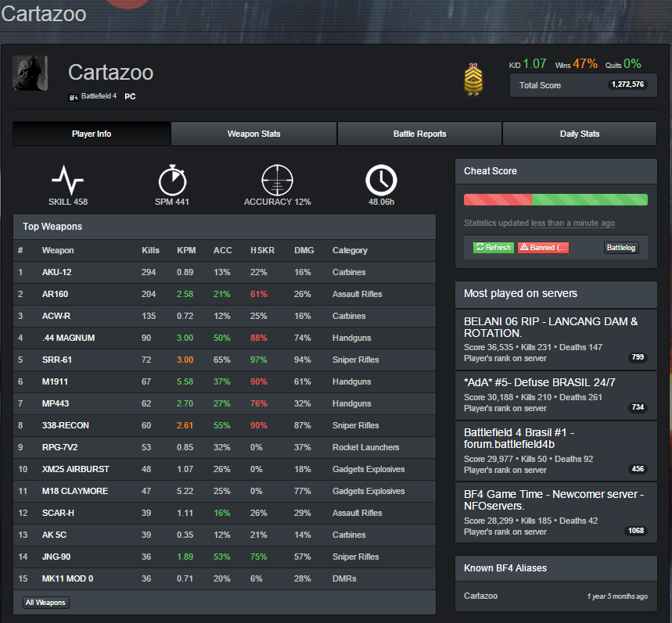Image resolution: width=672 pixels, height=623 pixels.
Task: Click server rank badge 799
Action: coord(638,357)
